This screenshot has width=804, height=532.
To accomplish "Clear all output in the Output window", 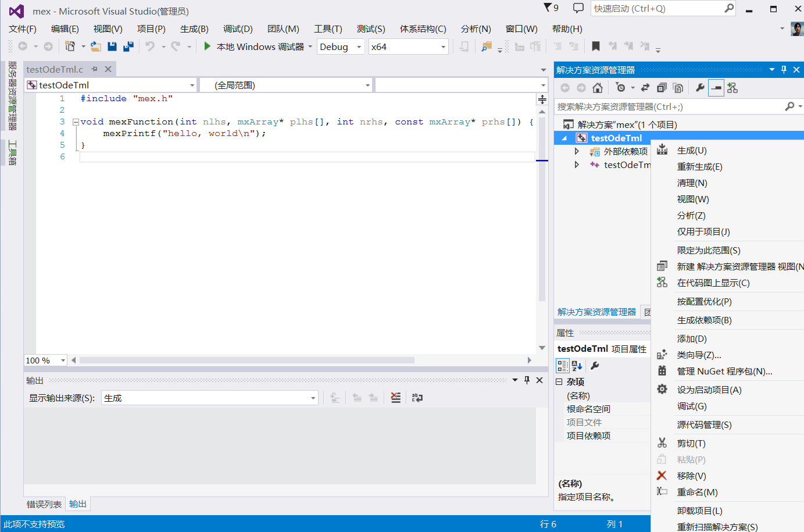I will 396,398.
